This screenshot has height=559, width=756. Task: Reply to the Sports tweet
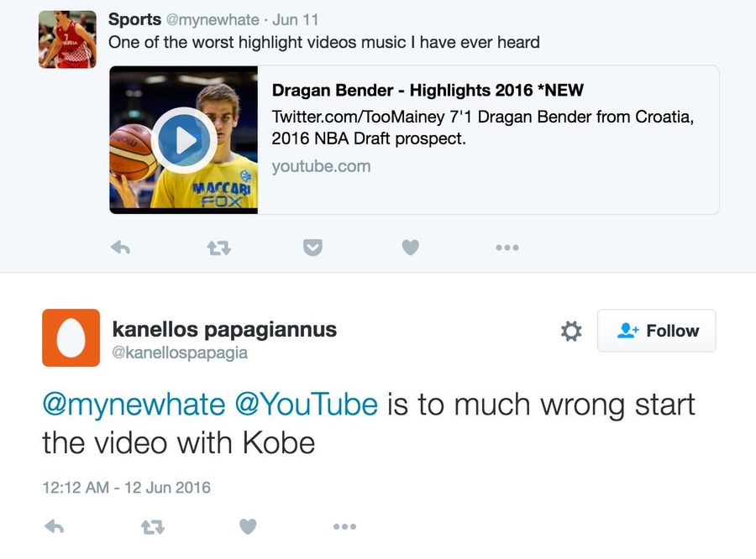[x=120, y=248]
